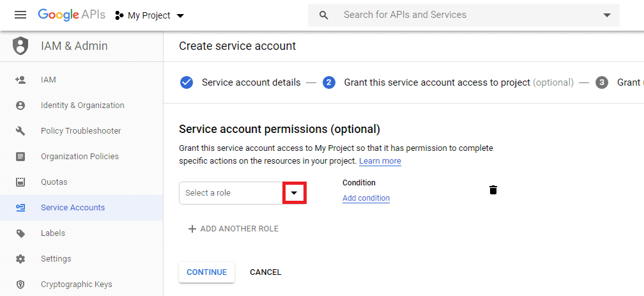The width and height of the screenshot is (644, 296).
Task: Open Cryptographic Keys in sidebar
Action: point(81,284)
